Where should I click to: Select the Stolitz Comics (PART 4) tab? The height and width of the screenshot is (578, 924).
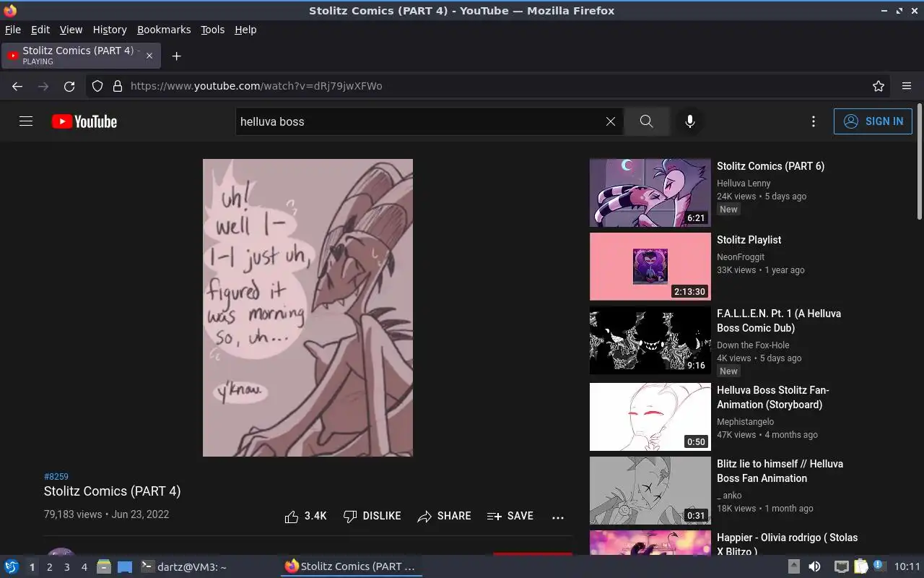tap(82, 56)
